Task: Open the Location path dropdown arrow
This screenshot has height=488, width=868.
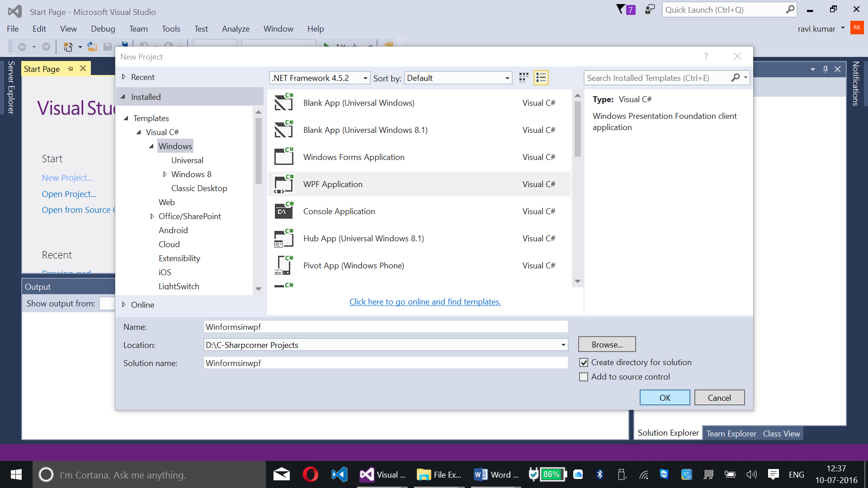Action: pyautogui.click(x=563, y=345)
